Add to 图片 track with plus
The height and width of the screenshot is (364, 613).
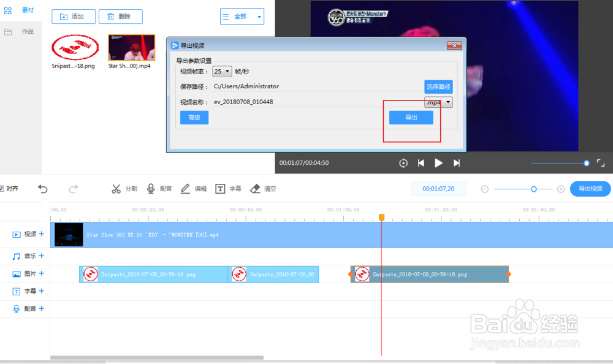(x=42, y=273)
